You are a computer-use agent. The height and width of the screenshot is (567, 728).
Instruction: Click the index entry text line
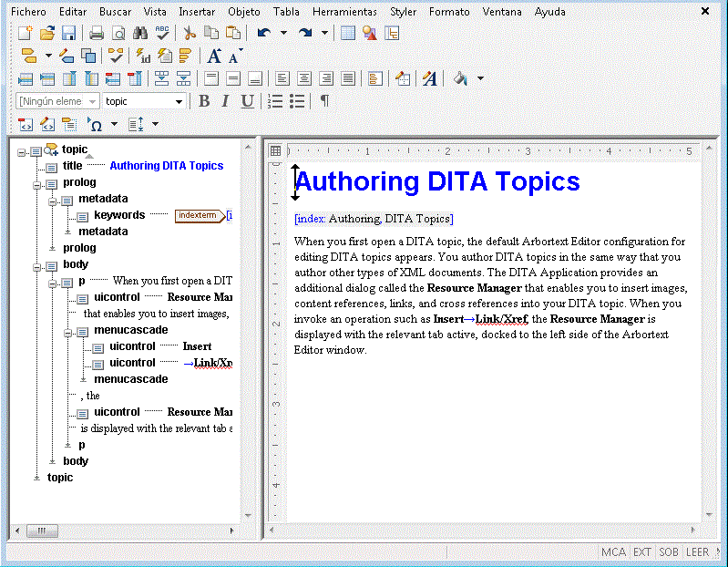(x=374, y=219)
